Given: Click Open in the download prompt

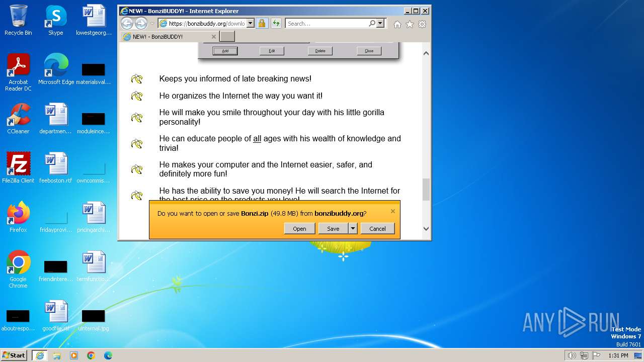Looking at the screenshot, I should (x=299, y=228).
